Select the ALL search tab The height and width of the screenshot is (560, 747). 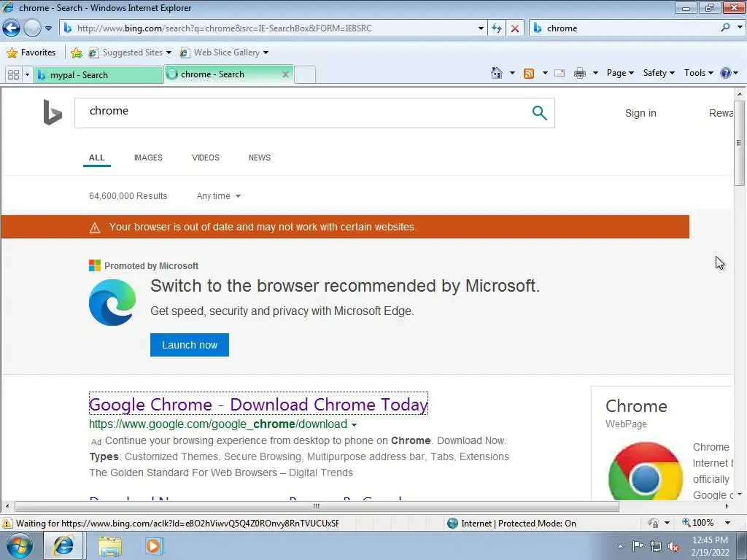click(x=97, y=158)
